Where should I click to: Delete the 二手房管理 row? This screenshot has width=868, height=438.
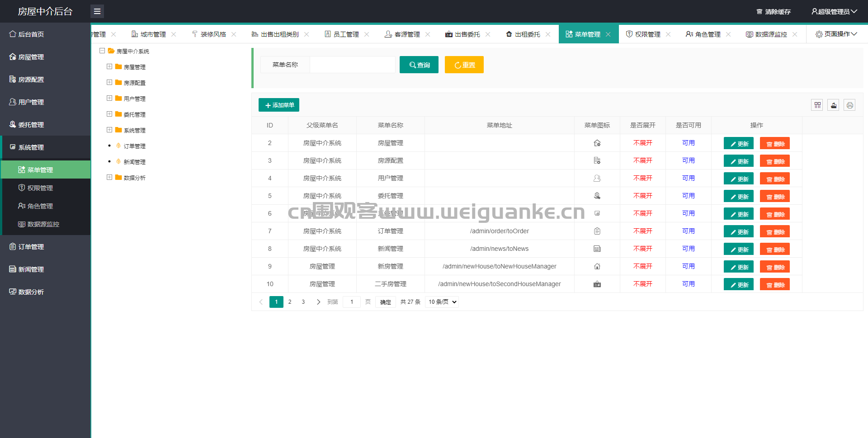(775, 284)
